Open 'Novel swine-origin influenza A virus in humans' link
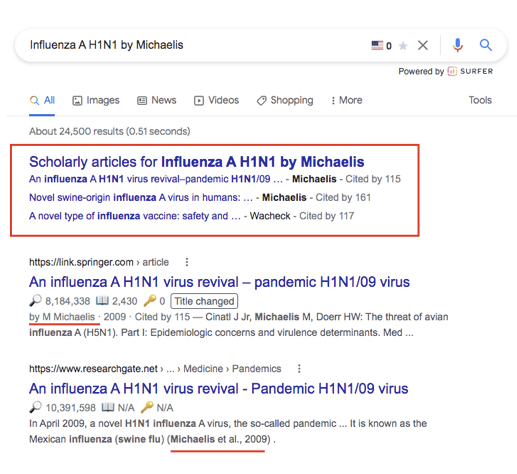The width and height of the screenshot is (517, 474). (141, 197)
